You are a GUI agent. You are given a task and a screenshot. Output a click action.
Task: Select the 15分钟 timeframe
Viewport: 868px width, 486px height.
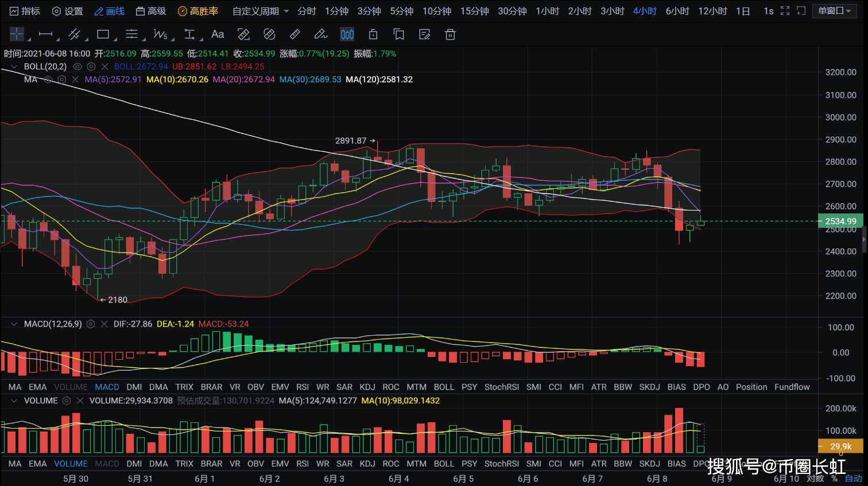[x=474, y=11]
